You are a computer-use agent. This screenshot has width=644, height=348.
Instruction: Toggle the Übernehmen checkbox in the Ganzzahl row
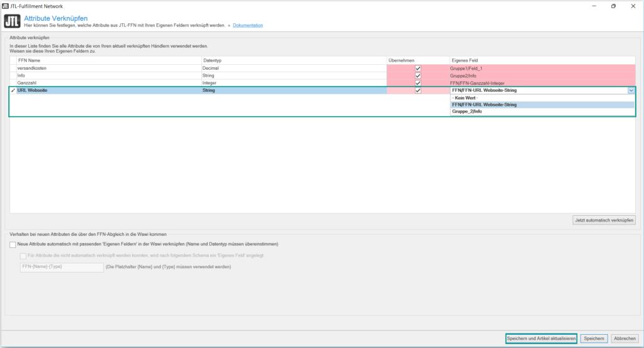point(418,83)
